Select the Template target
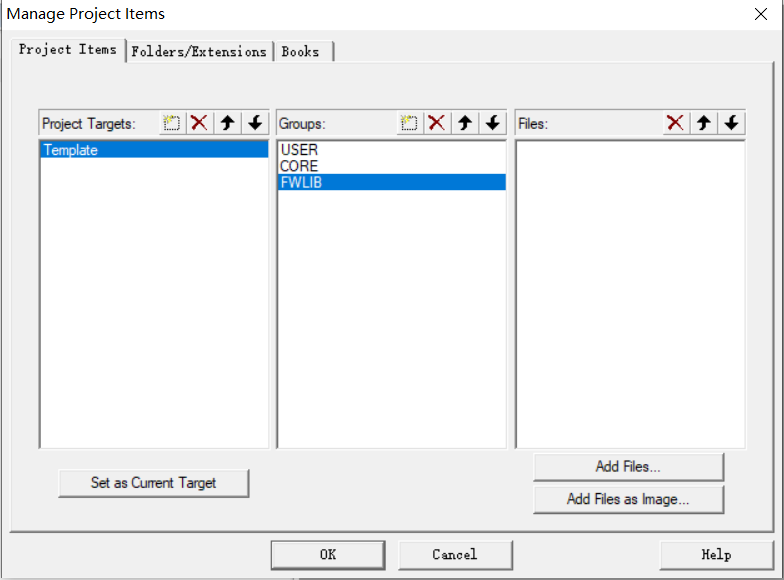The image size is (784, 580). 154,150
